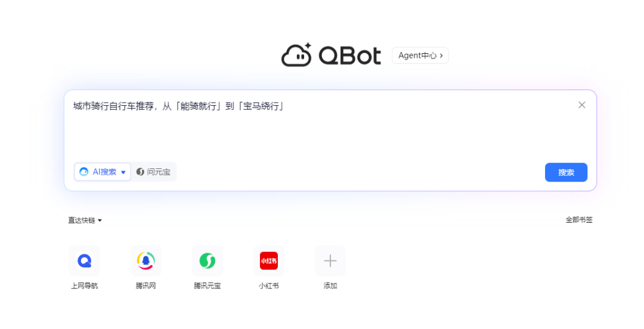The image size is (644, 329).
Task: Open 全部书签 link
Action: (578, 220)
